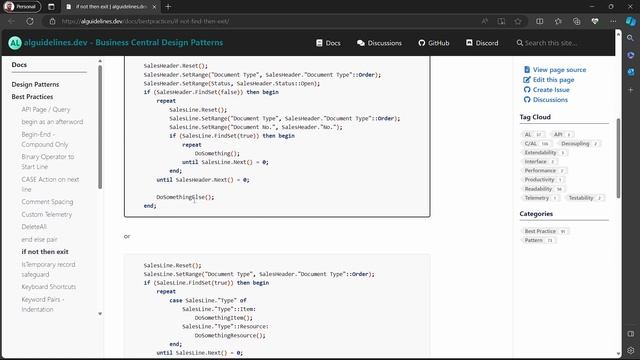This screenshot has width=640, height=360.
Task: Select the API tag
Action: pyautogui.click(x=562, y=134)
